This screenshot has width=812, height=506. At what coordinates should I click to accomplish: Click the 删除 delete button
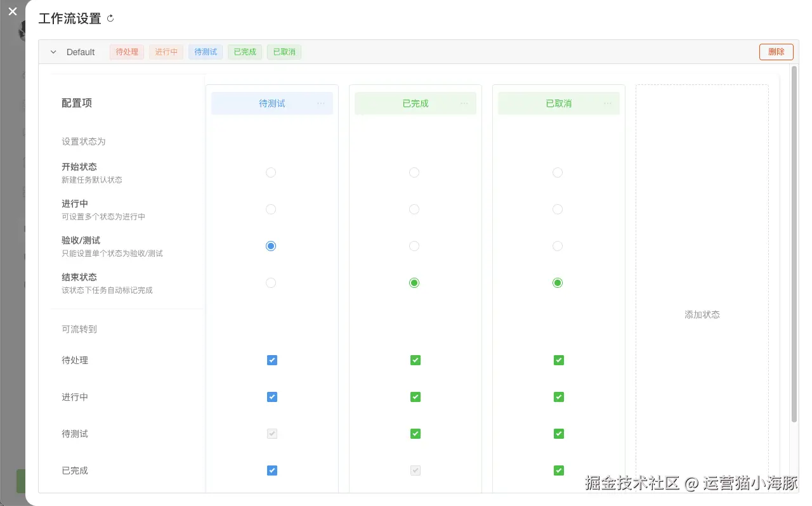pyautogui.click(x=776, y=52)
